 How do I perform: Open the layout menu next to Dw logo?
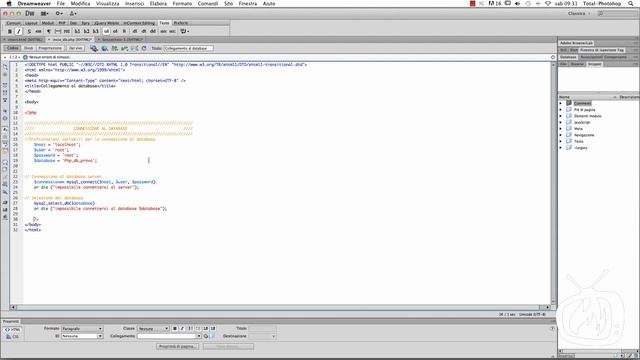44,13
